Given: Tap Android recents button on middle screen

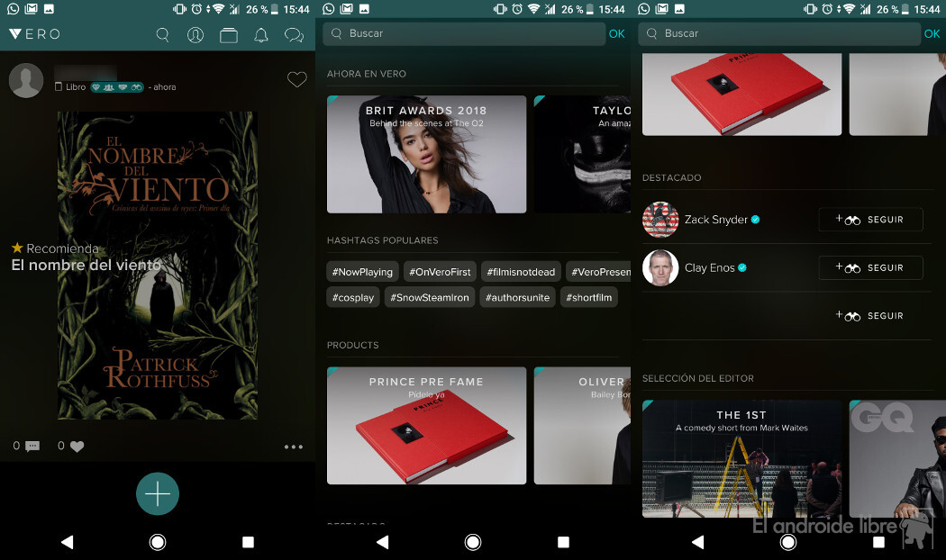Looking at the screenshot, I should pos(563,542).
